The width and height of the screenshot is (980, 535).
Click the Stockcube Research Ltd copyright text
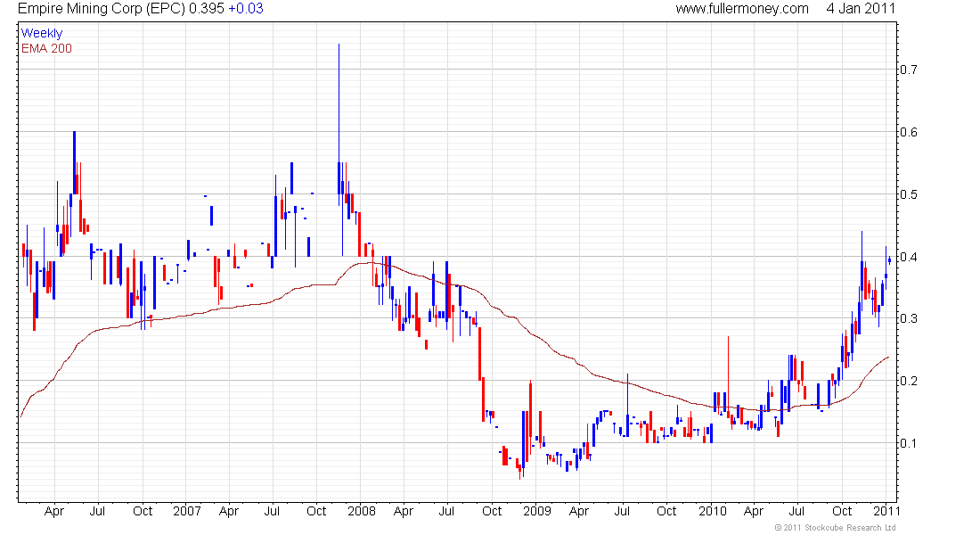(x=835, y=528)
